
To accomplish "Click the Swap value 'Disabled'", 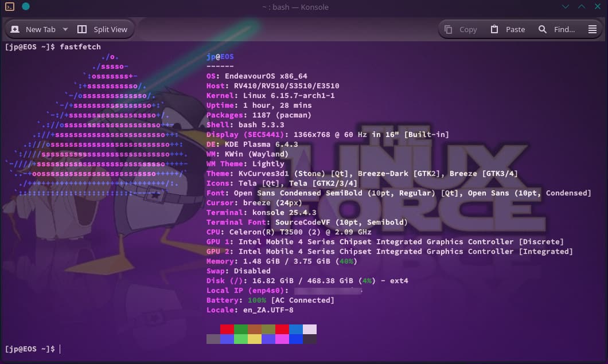I will [x=252, y=271].
